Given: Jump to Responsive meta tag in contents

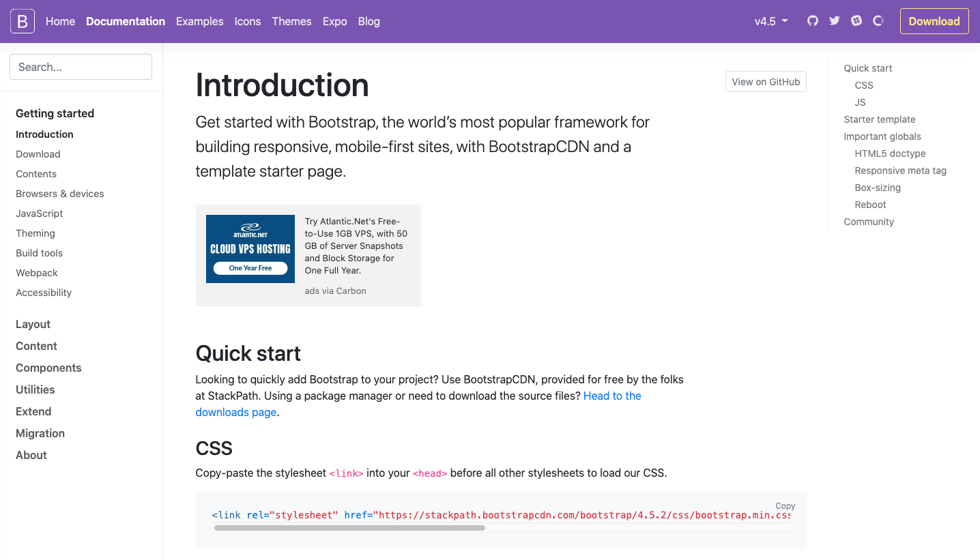Looking at the screenshot, I should pyautogui.click(x=900, y=171).
